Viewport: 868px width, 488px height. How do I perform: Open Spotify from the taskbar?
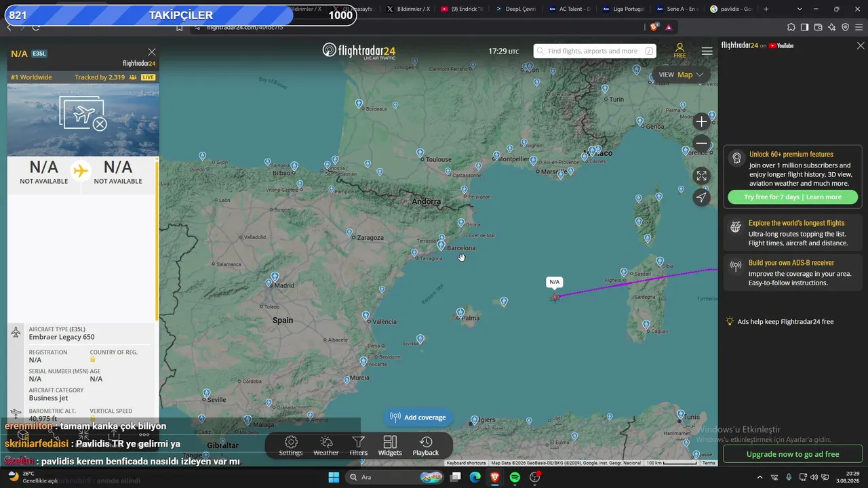coord(515,477)
